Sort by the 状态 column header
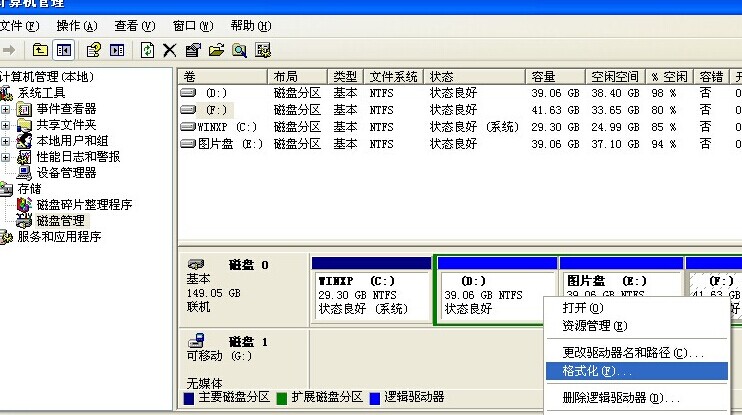742x415 pixels. point(475,77)
